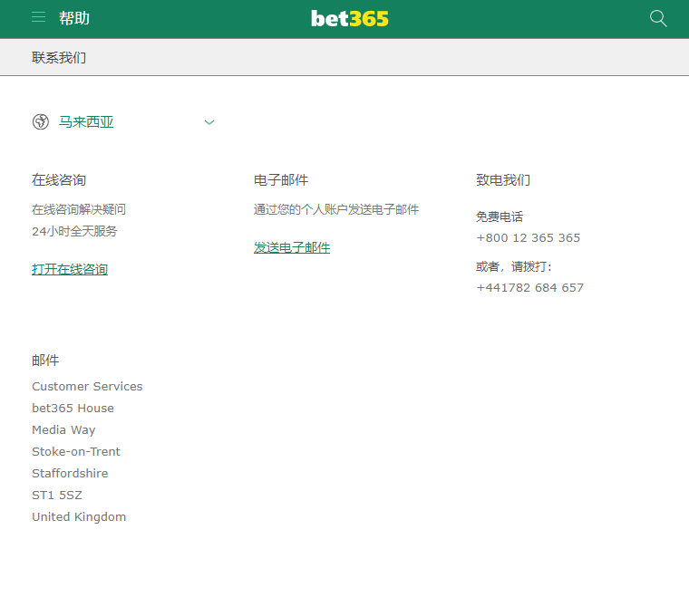Click the ST1 5SZ postcode

57,496
